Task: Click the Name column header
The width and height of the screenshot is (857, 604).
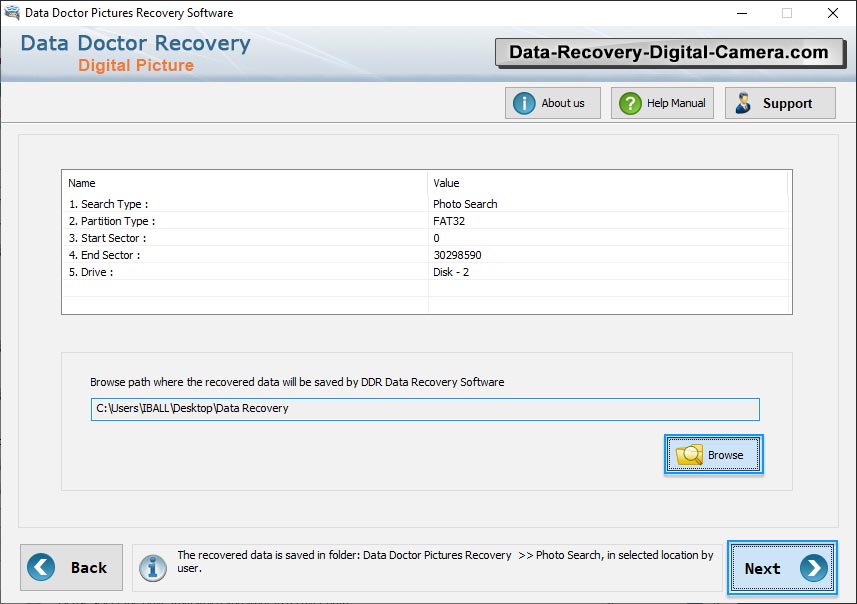Action: [x=244, y=183]
